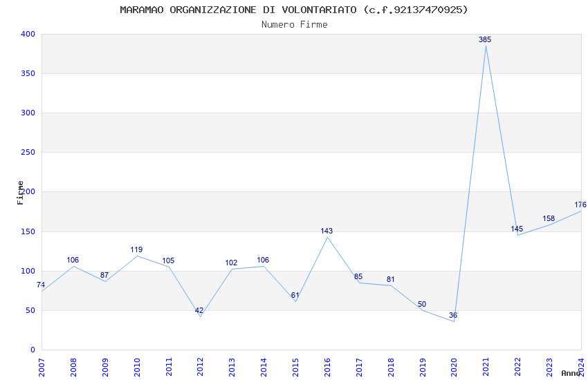Screen dimensions: 588x380
Task: Click the x-axis year label 2022
Action: pyautogui.click(x=518, y=368)
